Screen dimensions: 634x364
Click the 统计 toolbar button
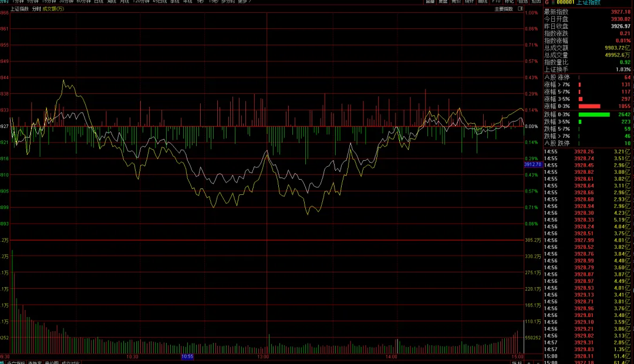coord(469,2)
